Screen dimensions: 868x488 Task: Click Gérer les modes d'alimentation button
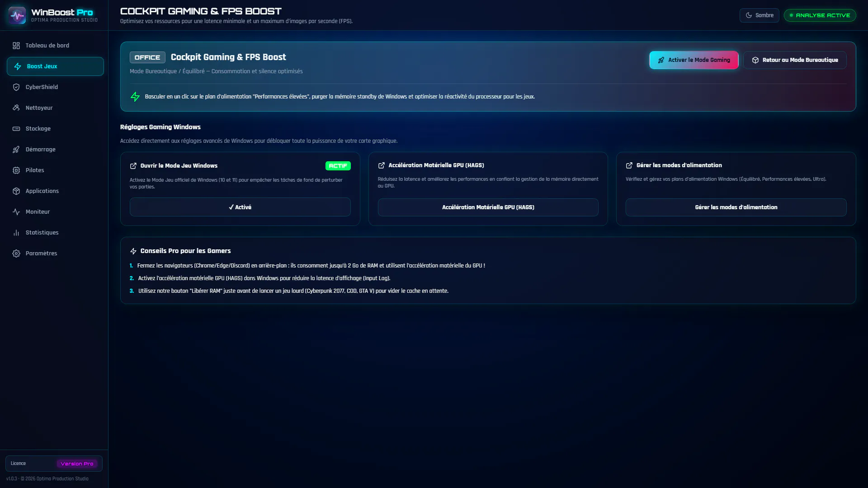pyautogui.click(x=736, y=207)
